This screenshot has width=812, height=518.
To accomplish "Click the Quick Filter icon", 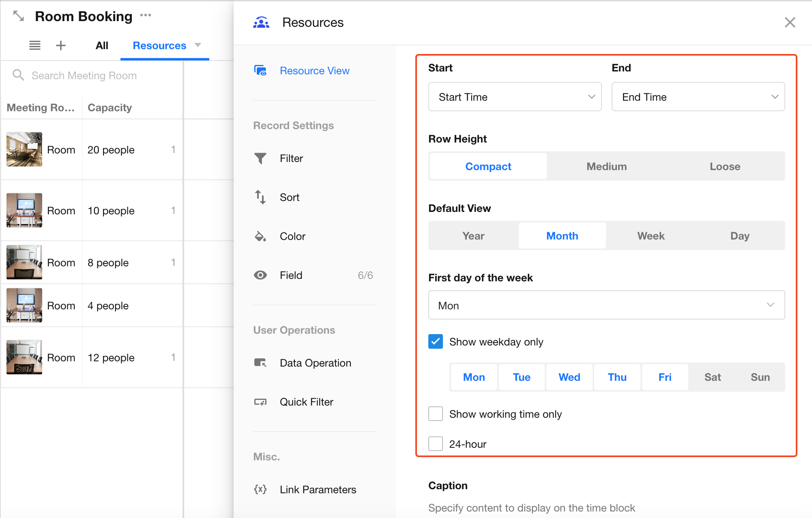I will pos(260,402).
